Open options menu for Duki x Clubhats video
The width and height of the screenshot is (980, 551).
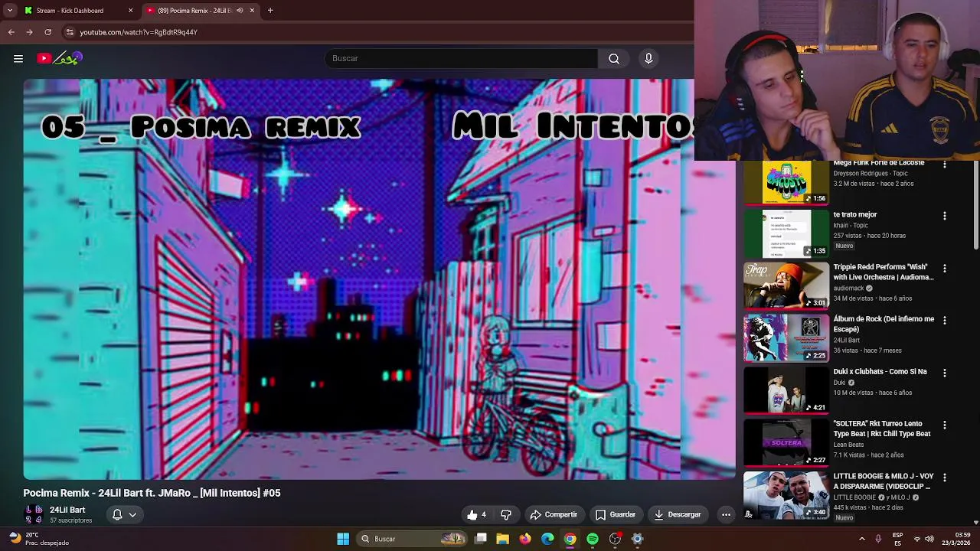point(944,373)
